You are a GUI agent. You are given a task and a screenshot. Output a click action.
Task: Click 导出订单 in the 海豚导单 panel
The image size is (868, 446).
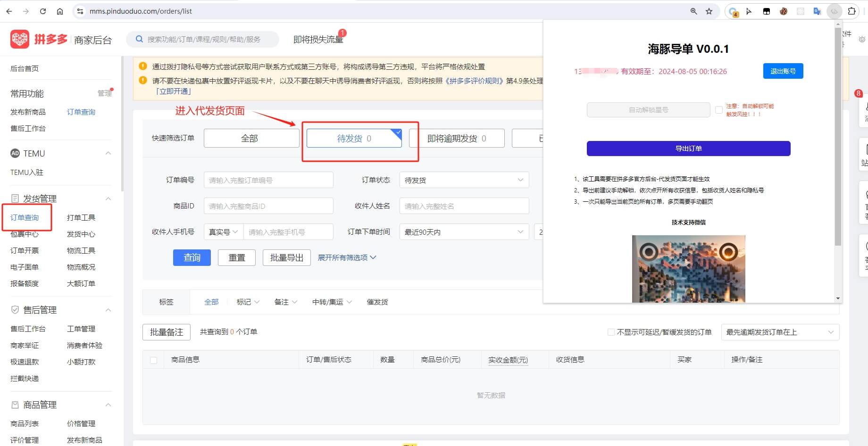point(688,148)
